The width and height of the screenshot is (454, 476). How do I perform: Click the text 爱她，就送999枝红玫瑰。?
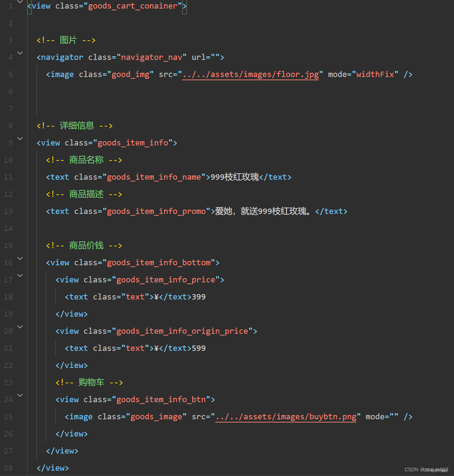pyautogui.click(x=263, y=211)
